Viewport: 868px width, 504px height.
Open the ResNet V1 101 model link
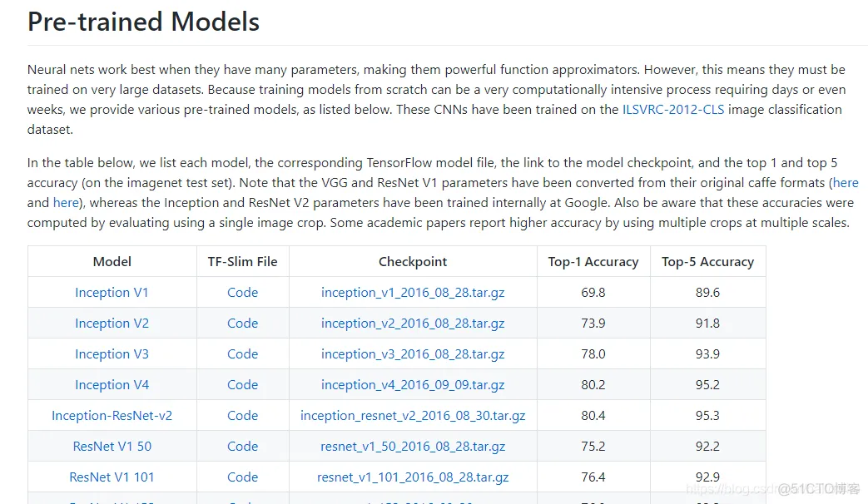coord(112,477)
